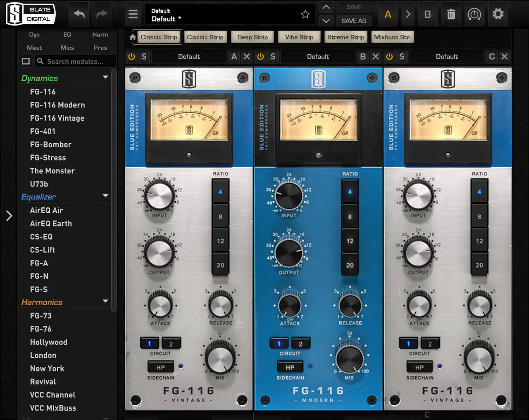The width and height of the screenshot is (529, 420).
Task: Select the B preset slot
Action: click(x=428, y=14)
